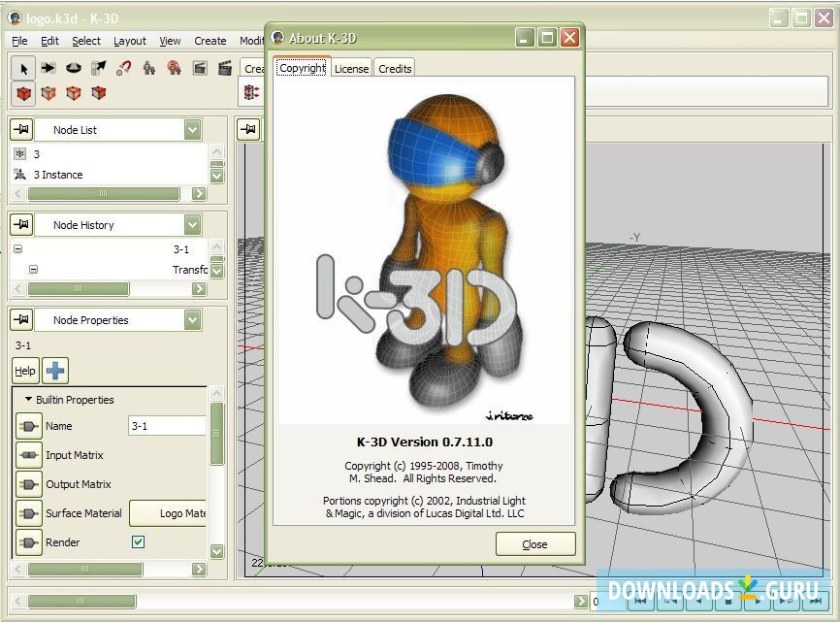Select the gray Parent tool icon
Viewport: 840px width, 622px height.
point(149,68)
